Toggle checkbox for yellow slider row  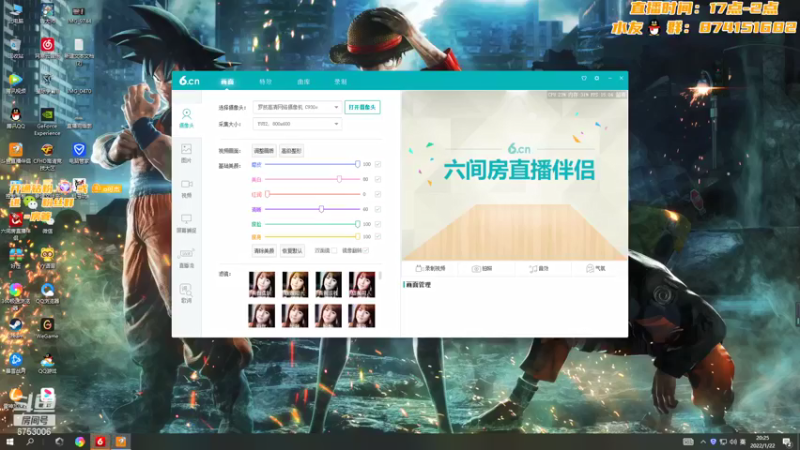click(x=378, y=236)
